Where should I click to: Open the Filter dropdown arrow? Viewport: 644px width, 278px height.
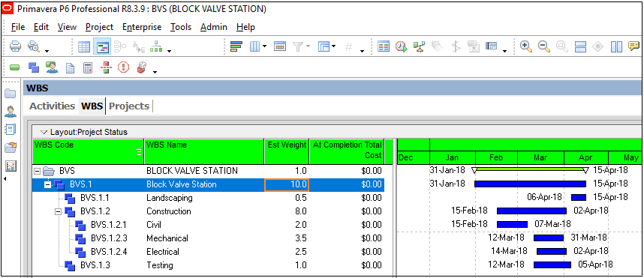308,46
